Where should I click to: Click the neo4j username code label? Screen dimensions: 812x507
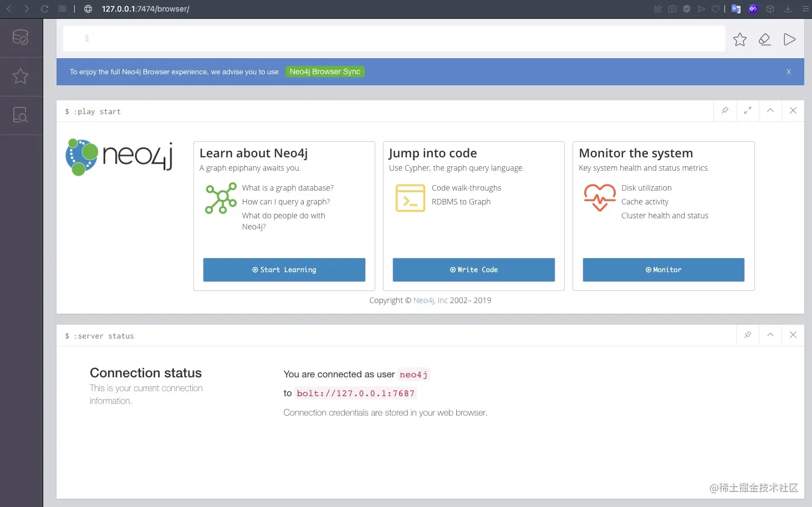click(x=413, y=375)
